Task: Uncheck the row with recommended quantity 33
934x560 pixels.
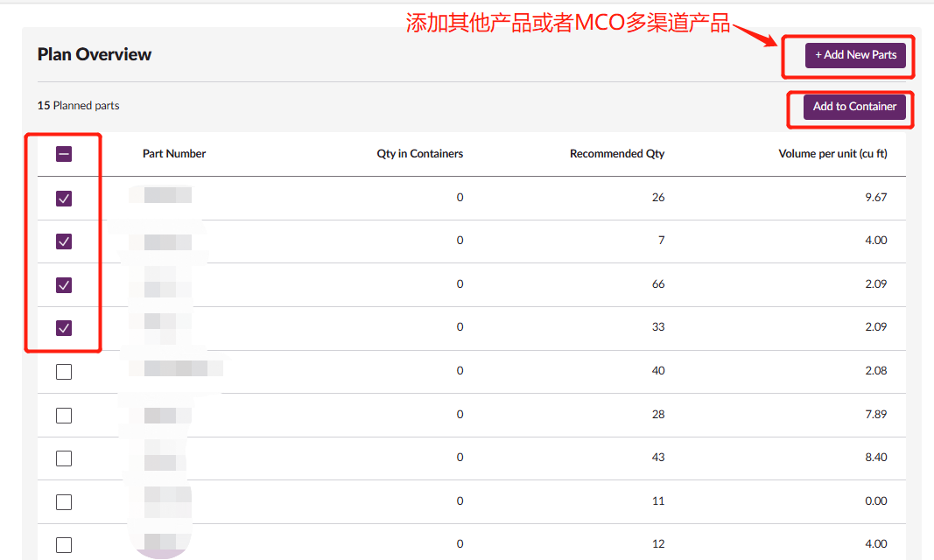Action: coord(63,327)
